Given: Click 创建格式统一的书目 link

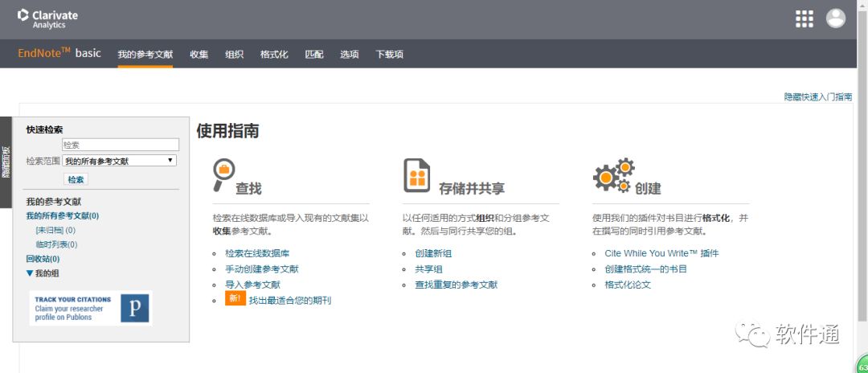Looking at the screenshot, I should click(x=645, y=269).
